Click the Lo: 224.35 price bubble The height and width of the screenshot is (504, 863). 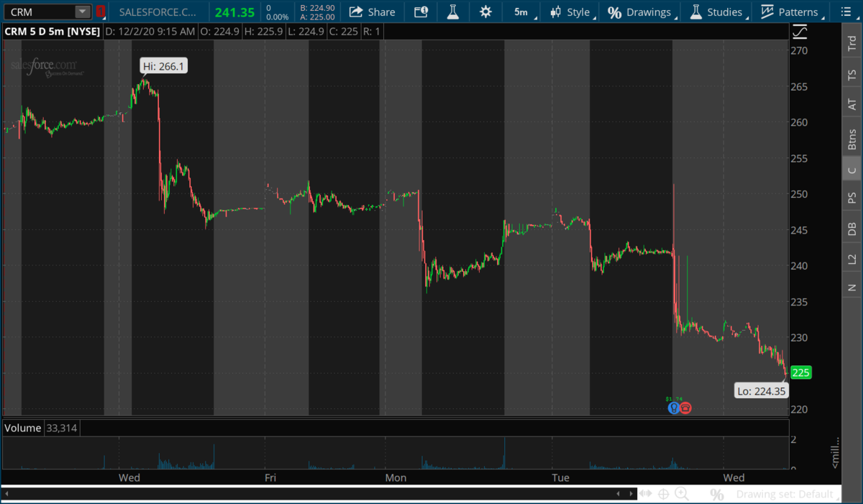click(x=761, y=391)
